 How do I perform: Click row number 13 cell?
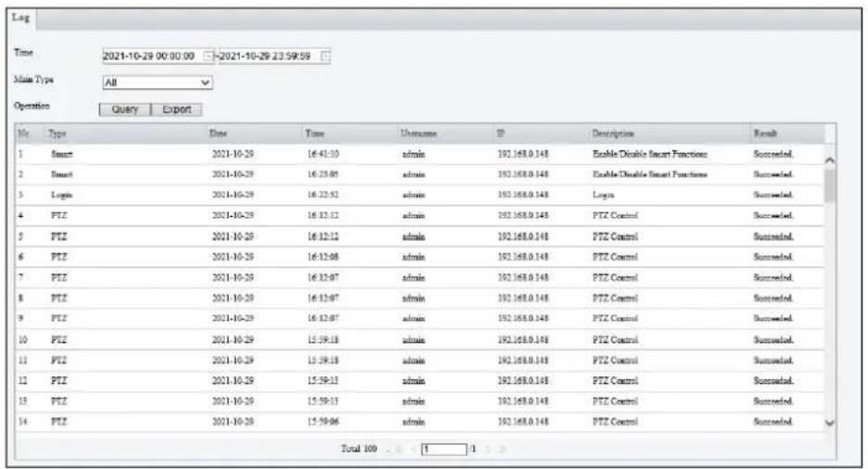23,401
